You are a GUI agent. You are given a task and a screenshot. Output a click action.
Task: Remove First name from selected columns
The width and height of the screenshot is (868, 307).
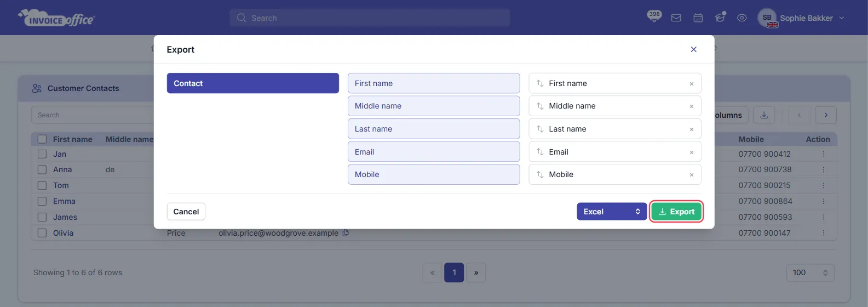tap(691, 84)
